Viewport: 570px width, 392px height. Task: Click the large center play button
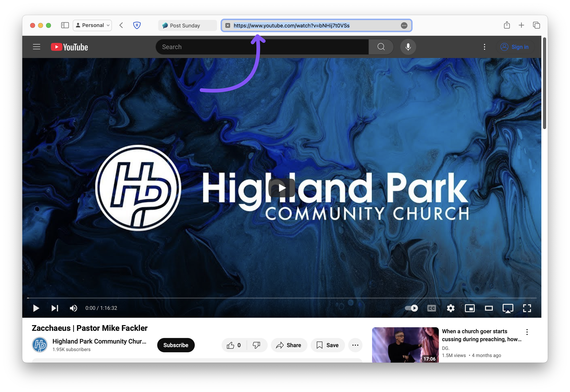click(x=282, y=188)
